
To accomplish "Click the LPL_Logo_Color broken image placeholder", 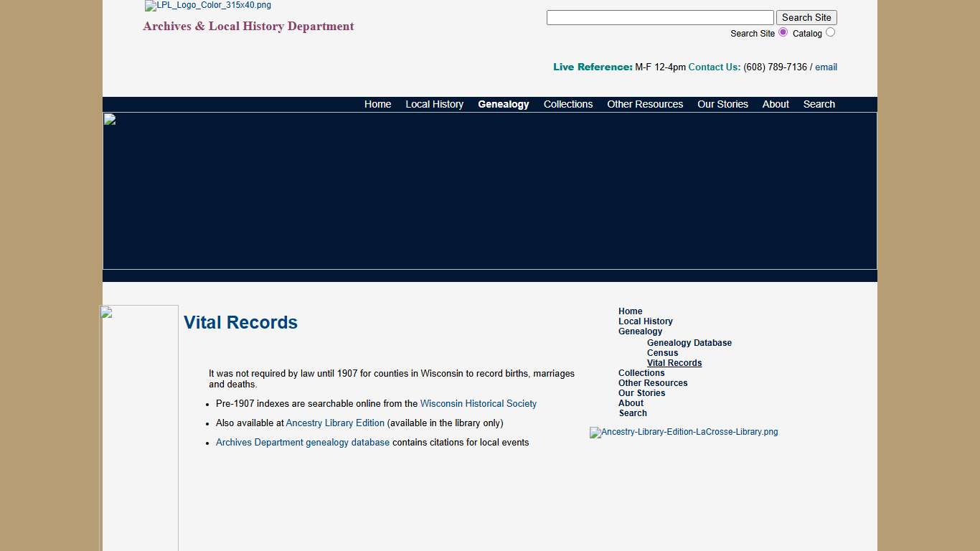I will point(207,6).
